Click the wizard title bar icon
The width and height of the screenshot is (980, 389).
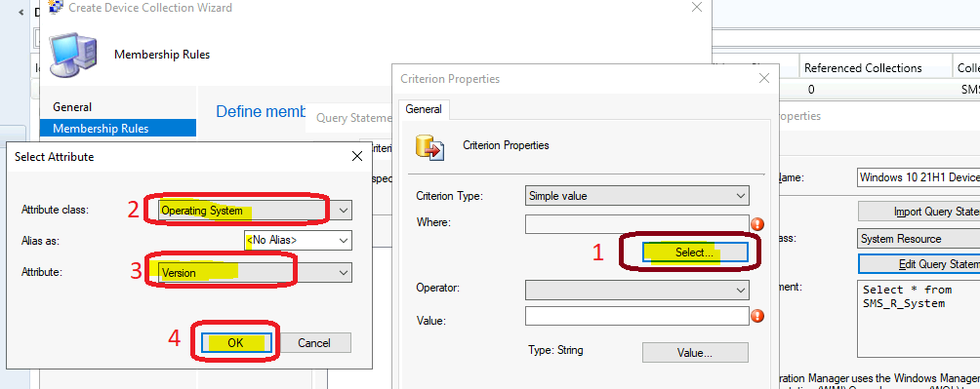point(57,7)
